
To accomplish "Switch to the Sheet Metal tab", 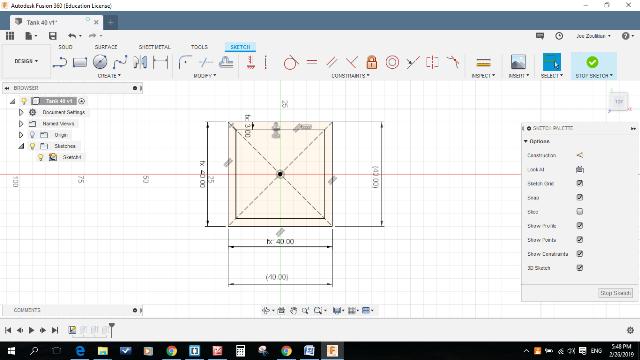I will [x=154, y=47].
